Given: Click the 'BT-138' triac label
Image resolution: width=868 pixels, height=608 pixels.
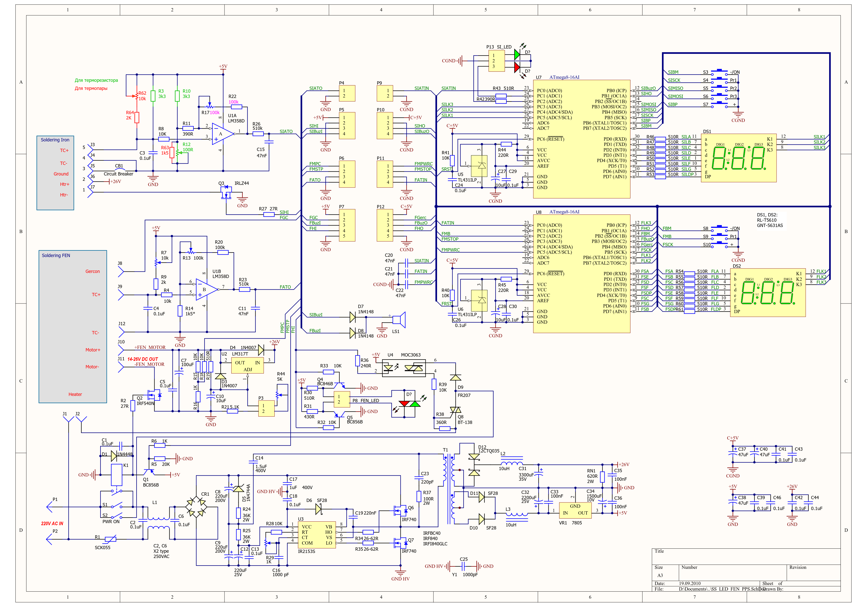Looking at the screenshot, I should coord(465,422).
